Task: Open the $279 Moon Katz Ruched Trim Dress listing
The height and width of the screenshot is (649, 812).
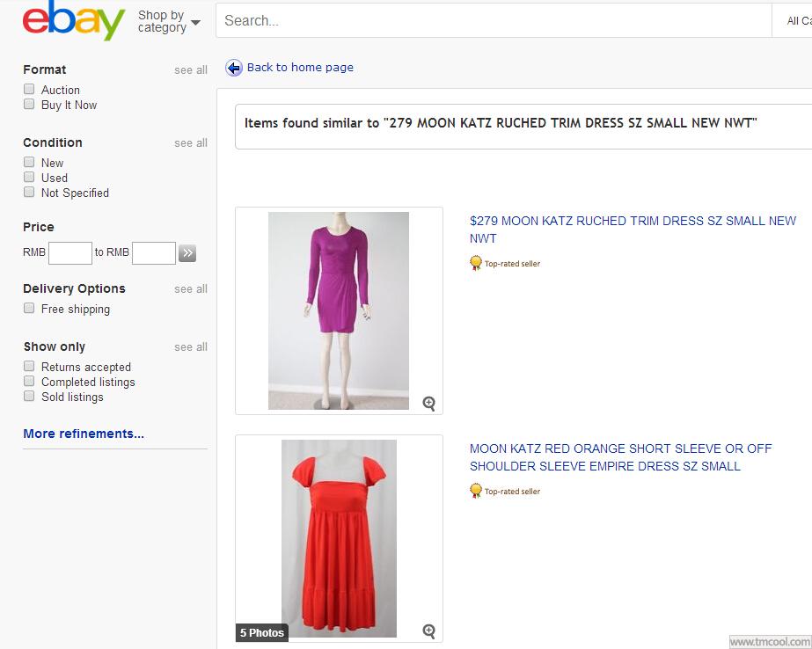Action: [633, 230]
